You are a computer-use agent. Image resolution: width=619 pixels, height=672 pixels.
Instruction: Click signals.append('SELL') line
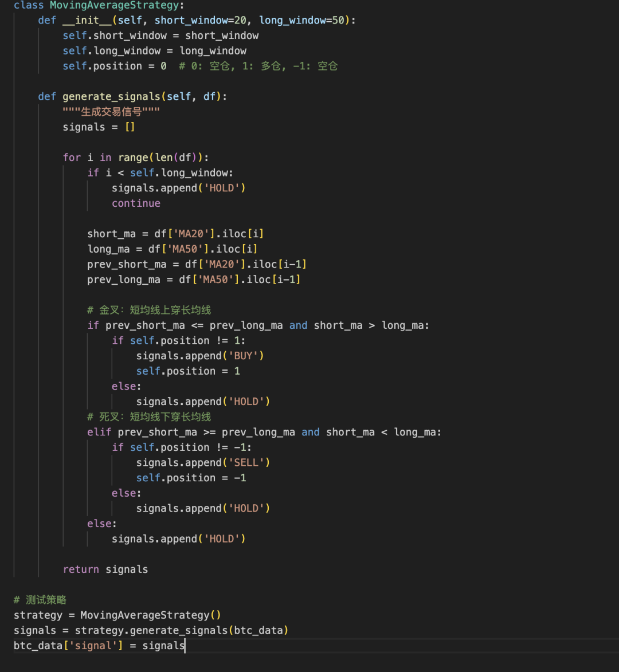pos(203,463)
